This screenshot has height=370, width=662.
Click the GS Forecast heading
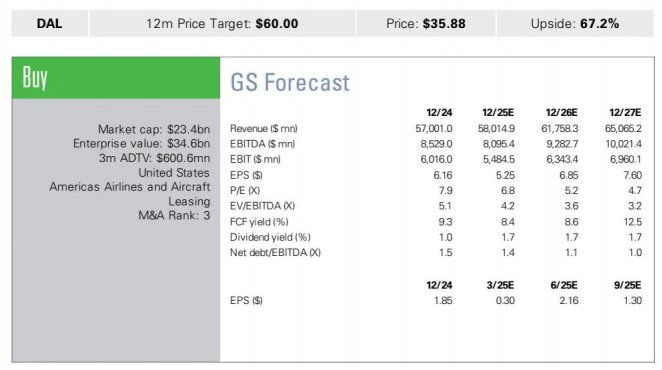click(290, 82)
